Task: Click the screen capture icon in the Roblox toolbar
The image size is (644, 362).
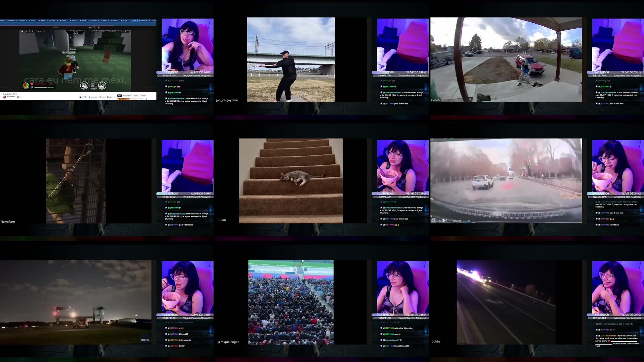Action: (30, 31)
